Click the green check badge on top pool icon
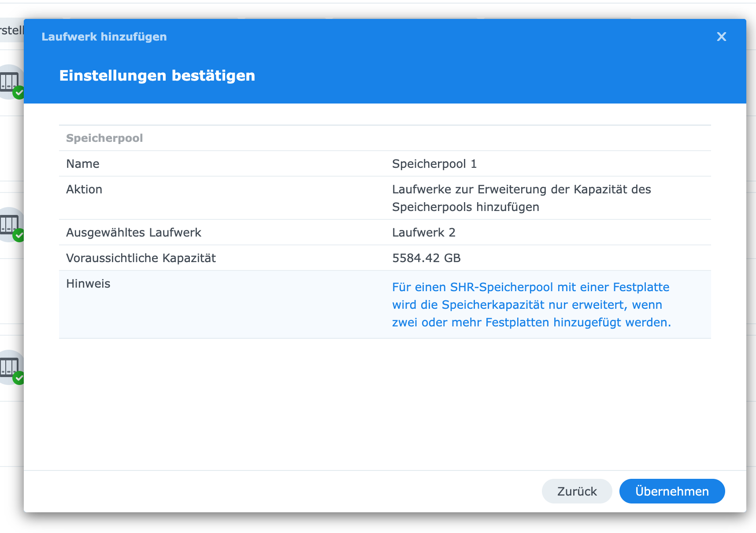The height and width of the screenshot is (533, 756). click(19, 93)
